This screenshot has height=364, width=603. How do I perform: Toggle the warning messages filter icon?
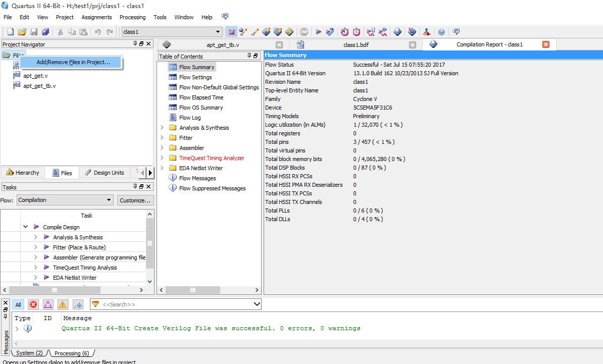(x=63, y=304)
